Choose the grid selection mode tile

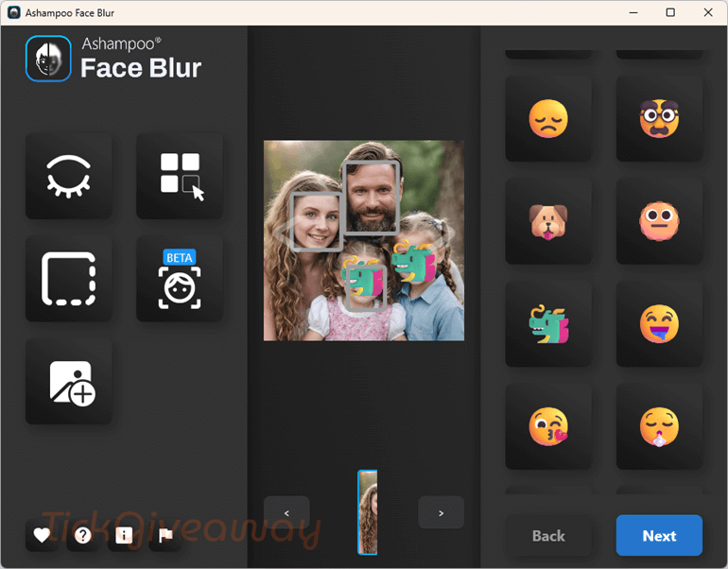point(180,176)
